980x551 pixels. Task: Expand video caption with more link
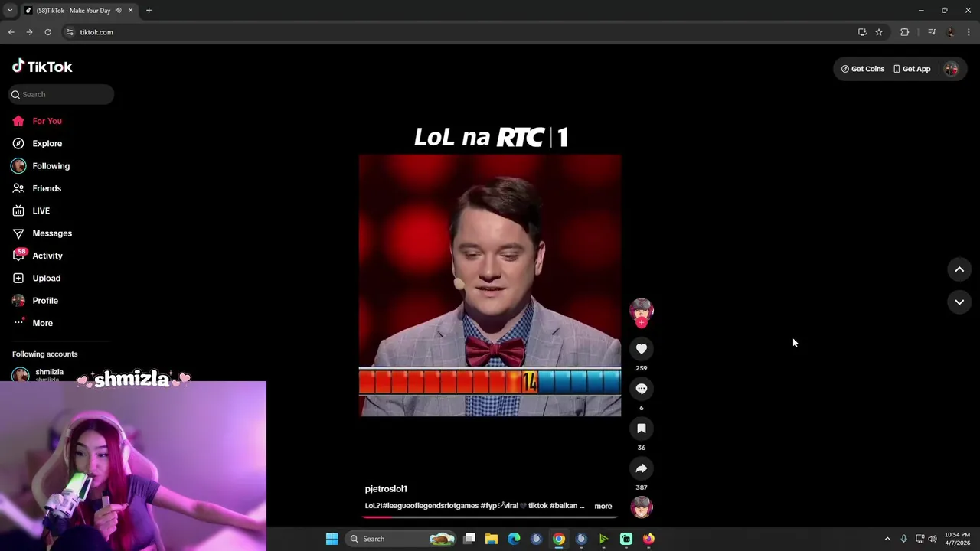[603, 506]
